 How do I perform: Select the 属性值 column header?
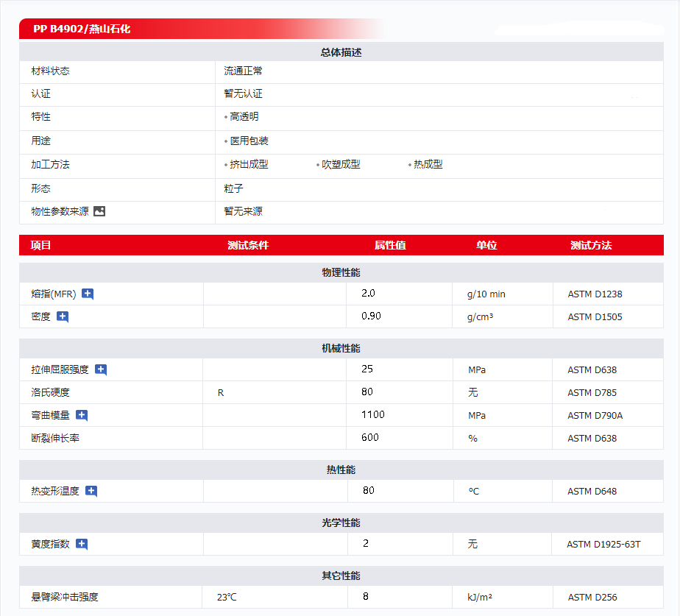[390, 245]
